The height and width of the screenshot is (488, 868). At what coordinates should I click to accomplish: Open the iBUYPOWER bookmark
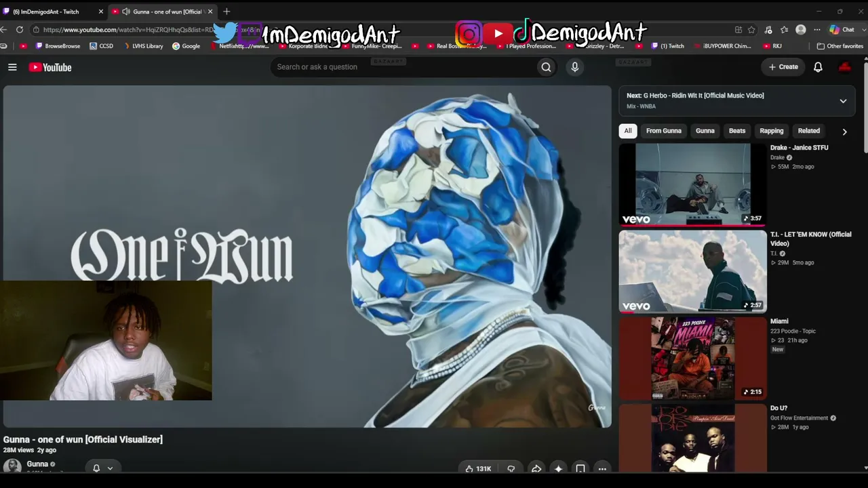pyautogui.click(x=722, y=46)
